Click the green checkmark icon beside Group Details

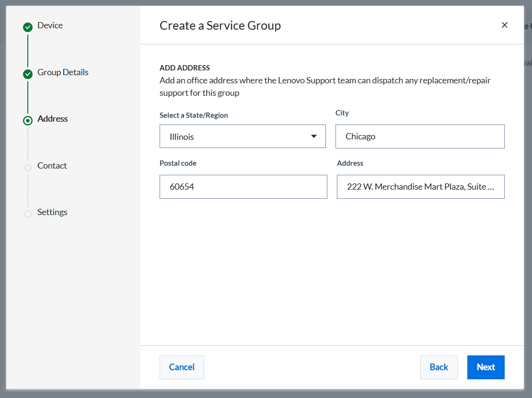click(28, 74)
